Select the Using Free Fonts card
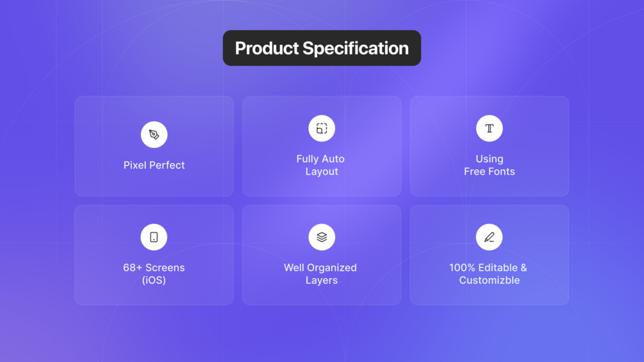 click(x=489, y=146)
